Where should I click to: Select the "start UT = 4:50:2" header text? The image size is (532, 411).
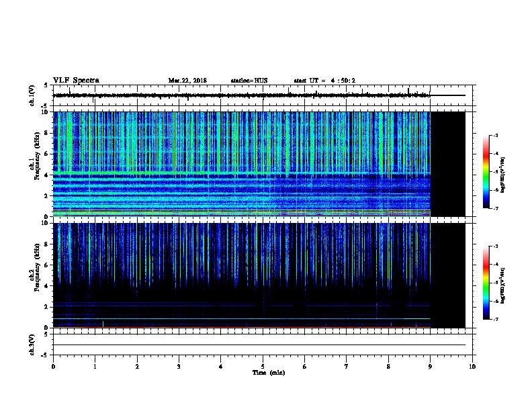[324, 81]
